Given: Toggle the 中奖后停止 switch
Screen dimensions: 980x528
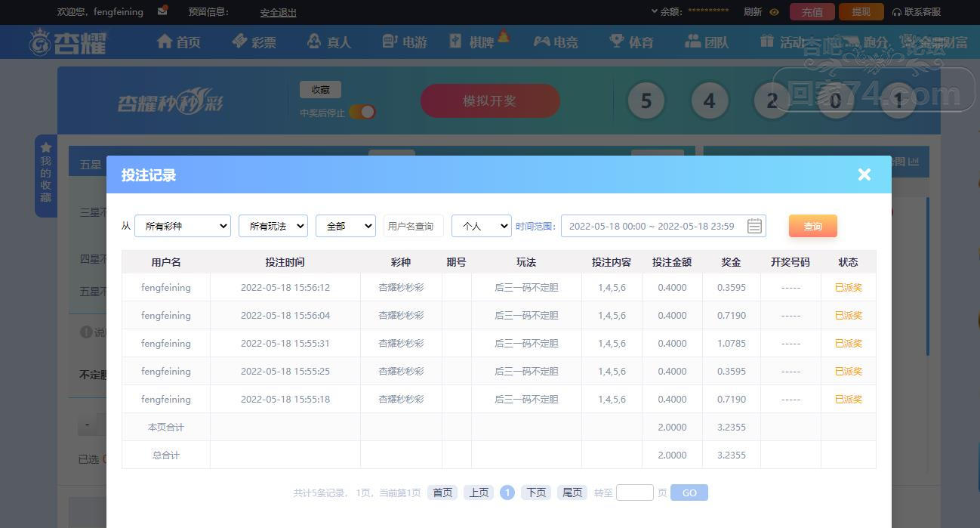Looking at the screenshot, I should coord(362,112).
